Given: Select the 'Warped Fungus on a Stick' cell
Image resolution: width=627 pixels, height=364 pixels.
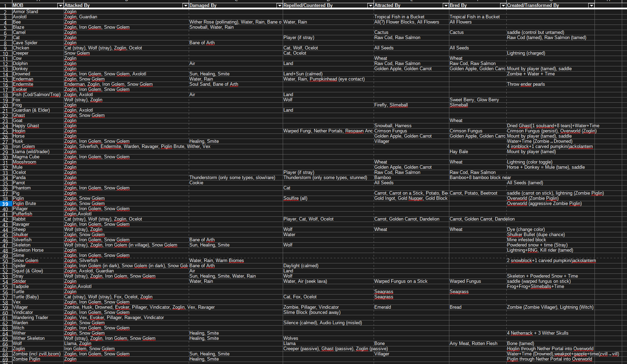Looking at the screenshot, I should click(411, 281).
